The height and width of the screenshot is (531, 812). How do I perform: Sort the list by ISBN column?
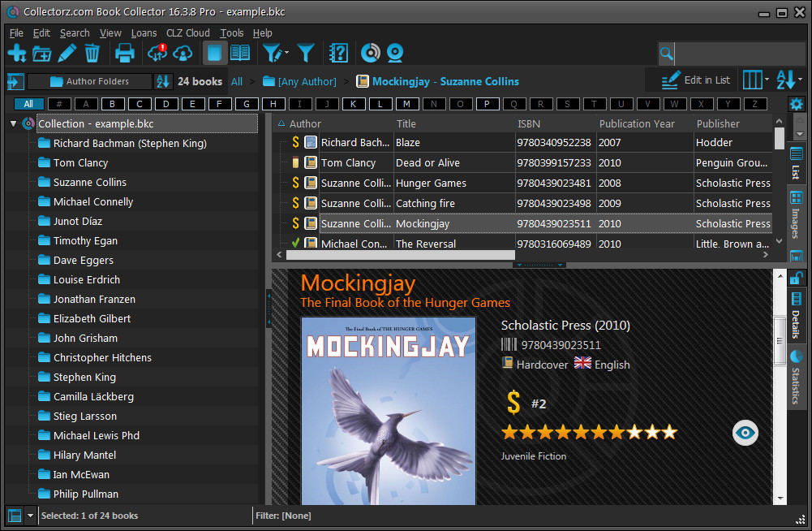(x=529, y=124)
